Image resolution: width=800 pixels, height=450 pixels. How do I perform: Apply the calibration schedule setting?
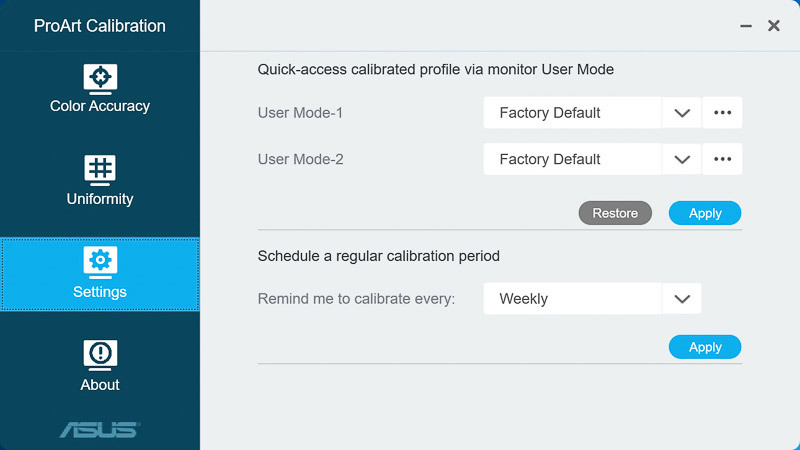705,347
